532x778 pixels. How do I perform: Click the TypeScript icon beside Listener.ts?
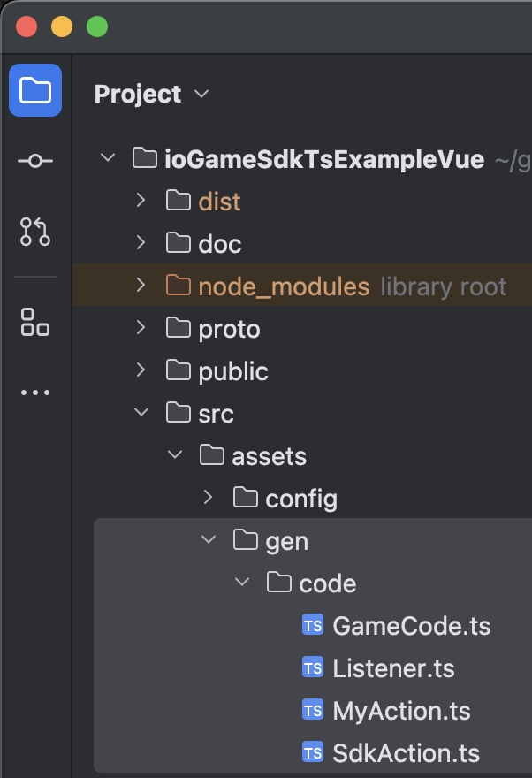click(313, 667)
